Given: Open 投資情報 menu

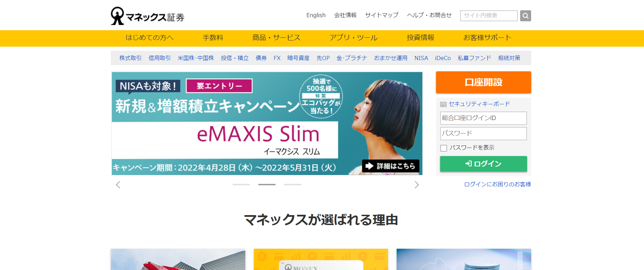Looking at the screenshot, I should 420,38.
